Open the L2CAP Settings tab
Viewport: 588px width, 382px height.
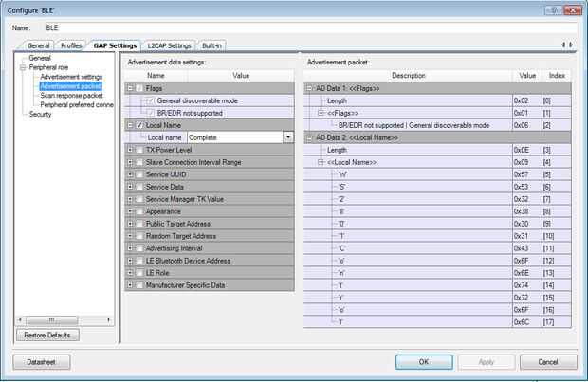(x=169, y=45)
